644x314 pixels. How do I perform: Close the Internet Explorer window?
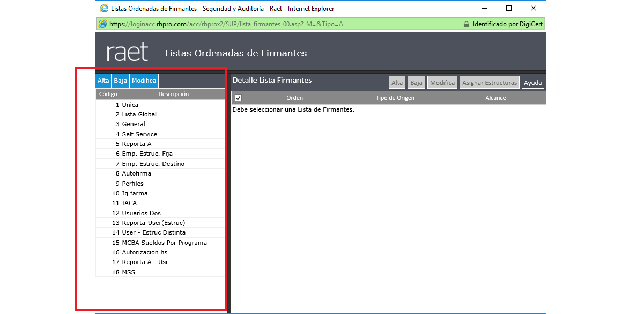[x=534, y=9]
